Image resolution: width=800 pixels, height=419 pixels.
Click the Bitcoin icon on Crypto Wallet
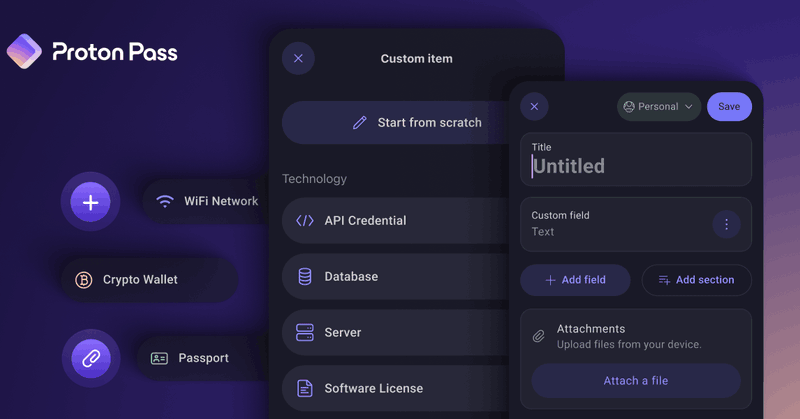click(x=84, y=280)
